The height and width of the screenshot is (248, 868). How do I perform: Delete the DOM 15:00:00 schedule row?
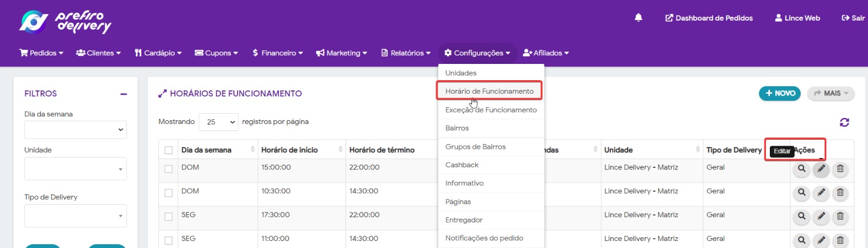[840, 169]
